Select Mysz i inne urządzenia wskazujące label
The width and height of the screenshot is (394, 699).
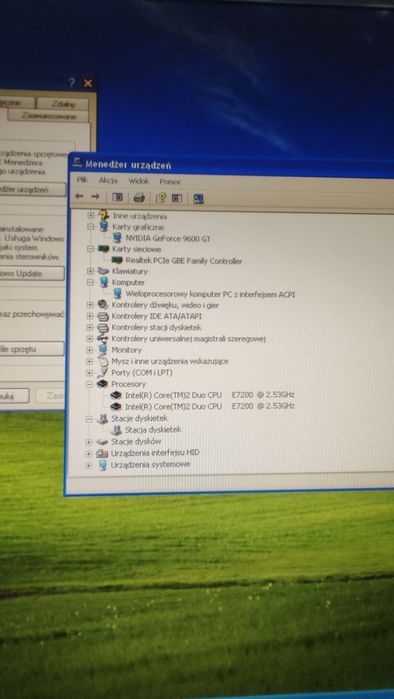click(170, 361)
